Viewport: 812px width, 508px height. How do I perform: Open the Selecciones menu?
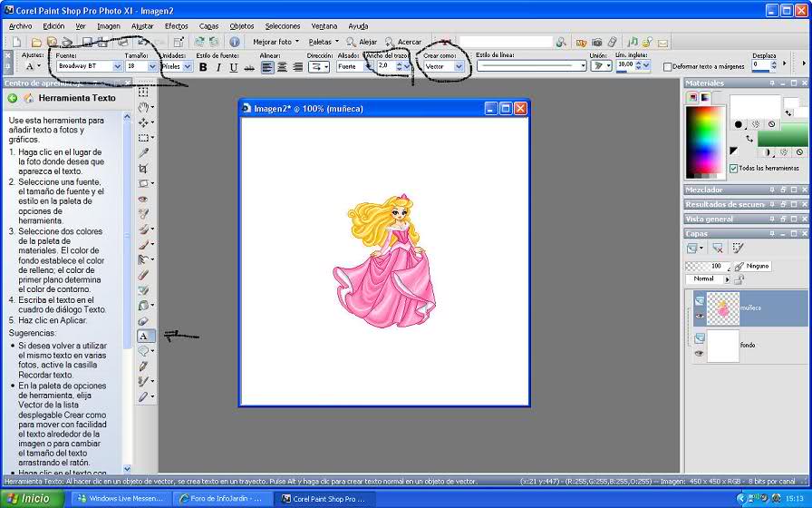282,26
